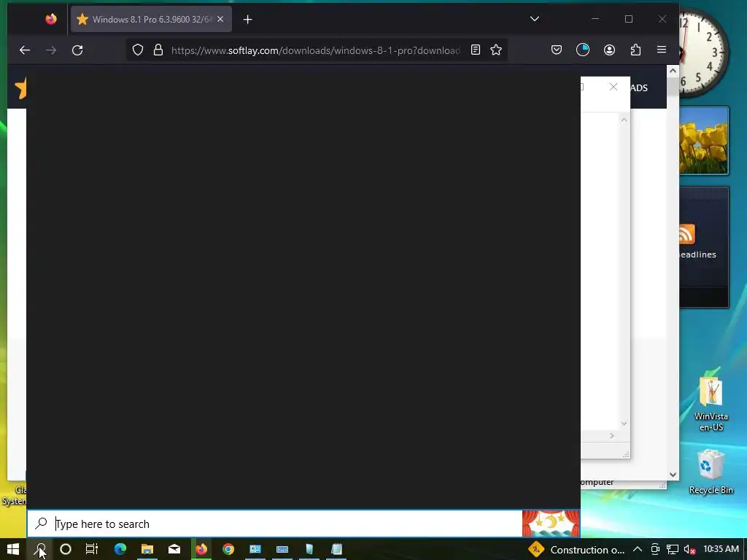Open the Notepad taskbar app
Screen dimensions: 747x560
336,549
